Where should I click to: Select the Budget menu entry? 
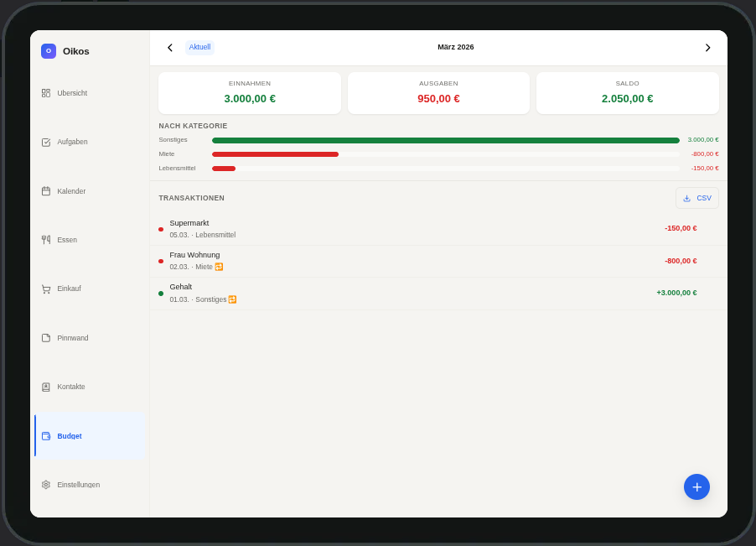coord(90,436)
